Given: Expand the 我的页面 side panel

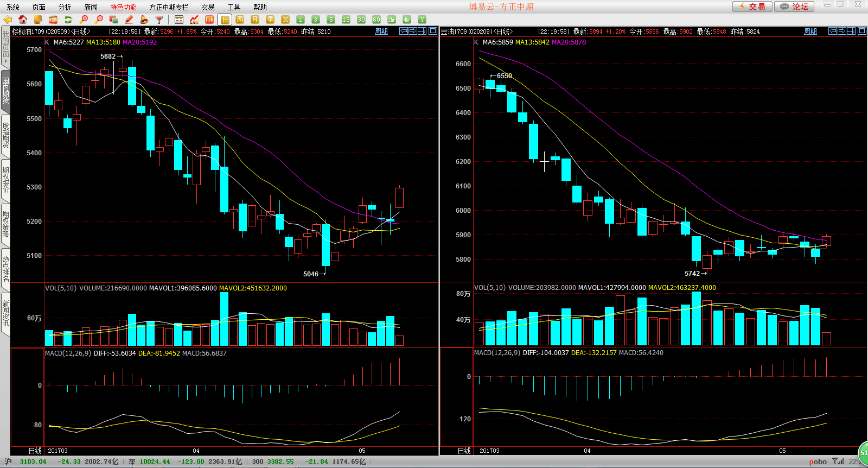Looking at the screenshot, I should 5,47.
